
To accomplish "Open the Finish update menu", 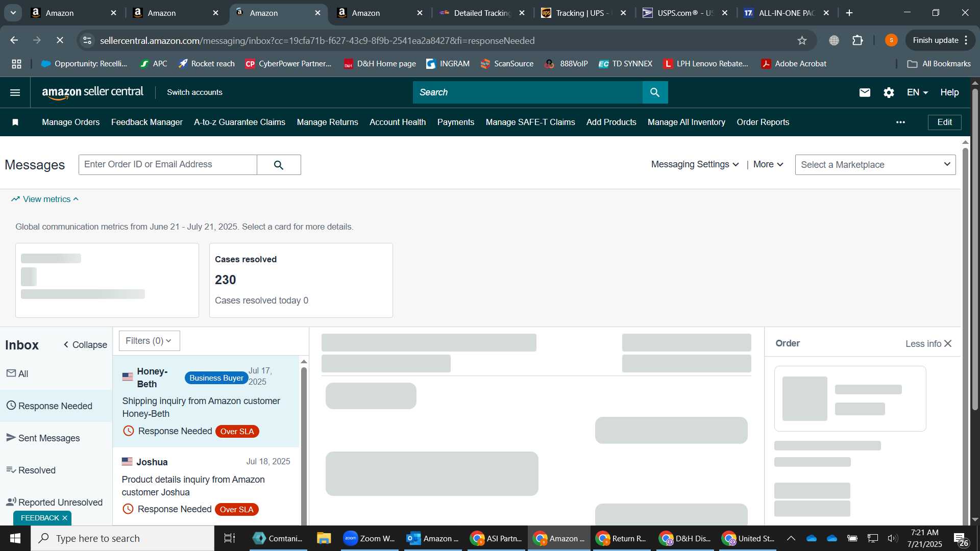I will 940,40.
